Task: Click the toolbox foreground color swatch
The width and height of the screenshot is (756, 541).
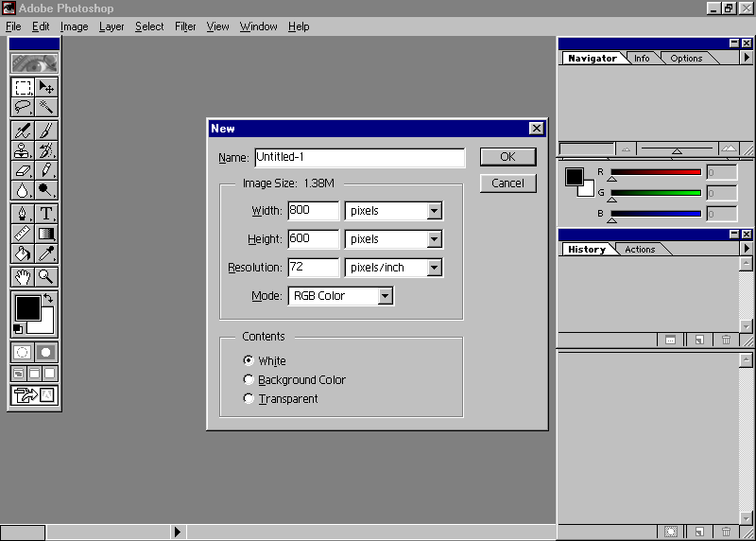Action: click(27, 308)
